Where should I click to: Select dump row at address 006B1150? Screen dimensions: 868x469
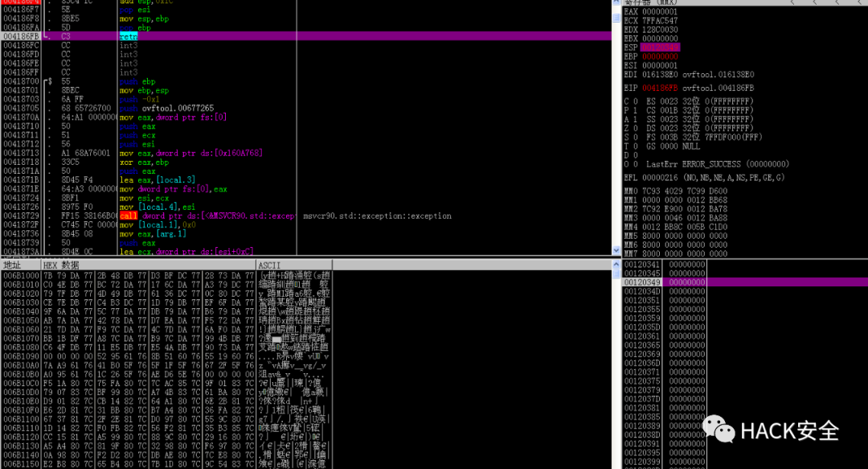pyautogui.click(x=166, y=464)
